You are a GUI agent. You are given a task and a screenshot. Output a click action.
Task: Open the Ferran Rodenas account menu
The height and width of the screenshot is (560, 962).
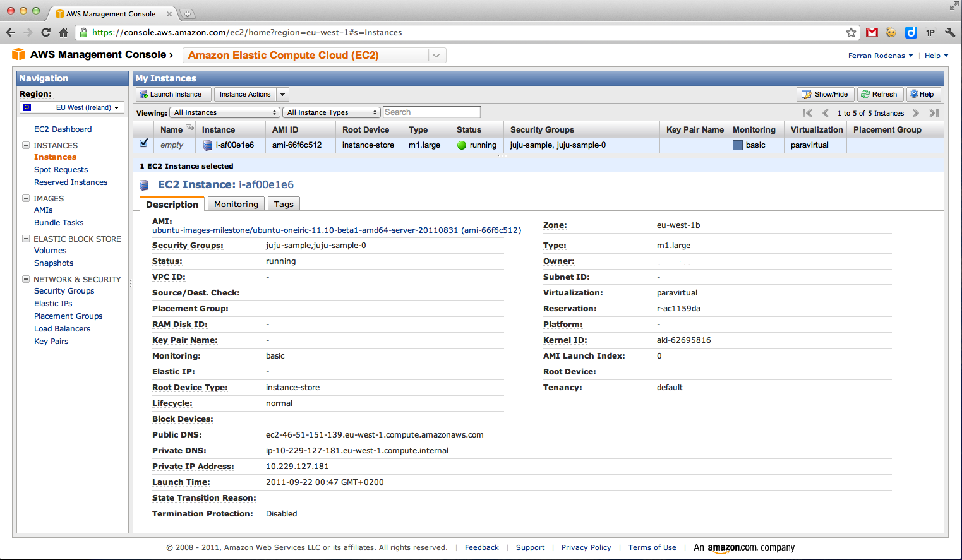[881, 56]
